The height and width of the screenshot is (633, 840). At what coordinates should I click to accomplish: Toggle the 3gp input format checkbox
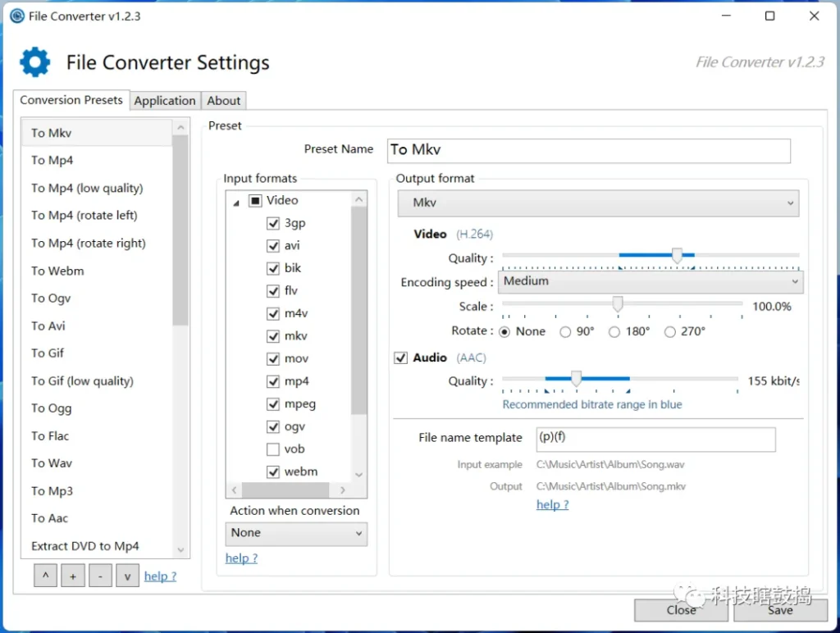(273, 223)
